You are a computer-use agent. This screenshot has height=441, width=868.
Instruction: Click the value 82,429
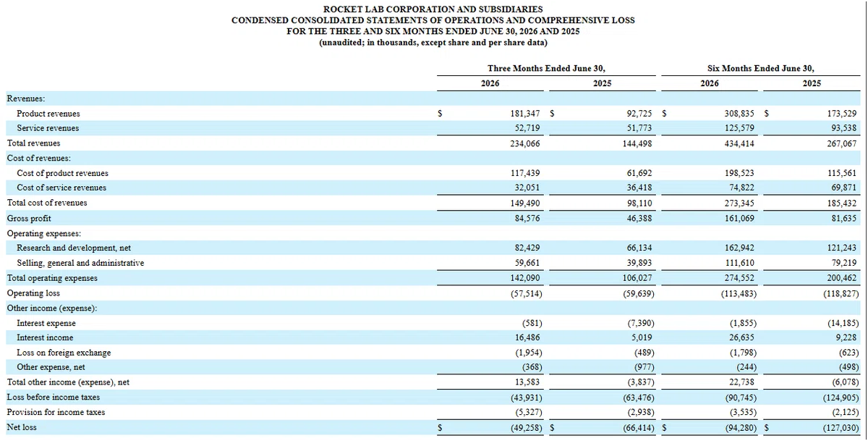[527, 248]
